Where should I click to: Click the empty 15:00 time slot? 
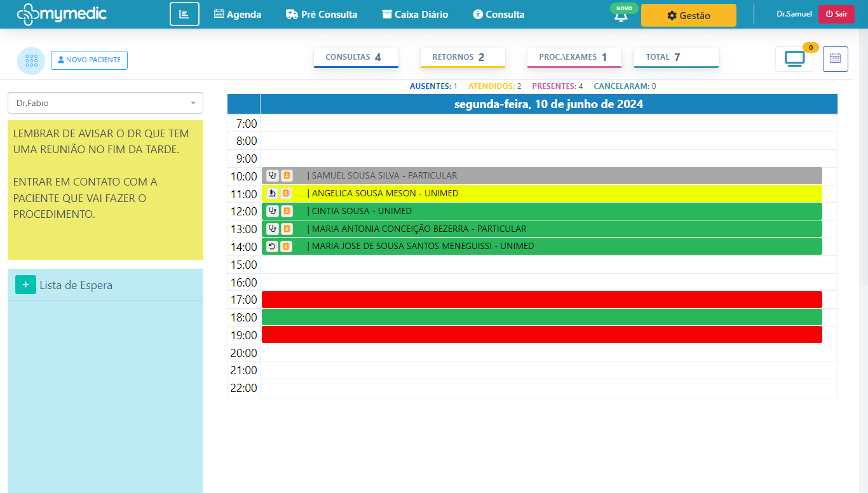click(548, 265)
